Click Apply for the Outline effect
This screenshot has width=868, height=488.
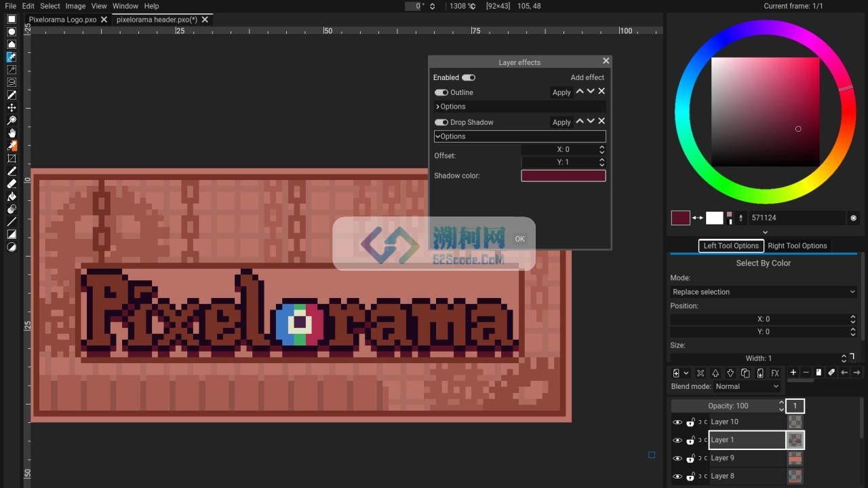[561, 92]
